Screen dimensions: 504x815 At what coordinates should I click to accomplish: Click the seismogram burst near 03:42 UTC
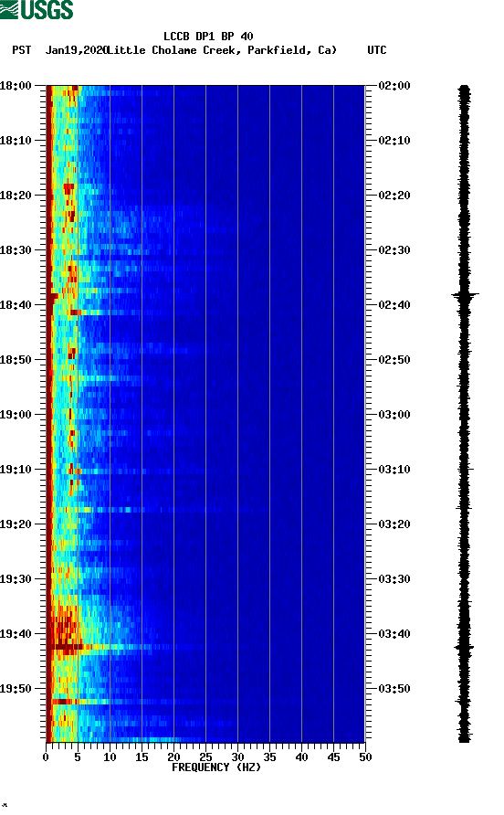click(x=465, y=648)
